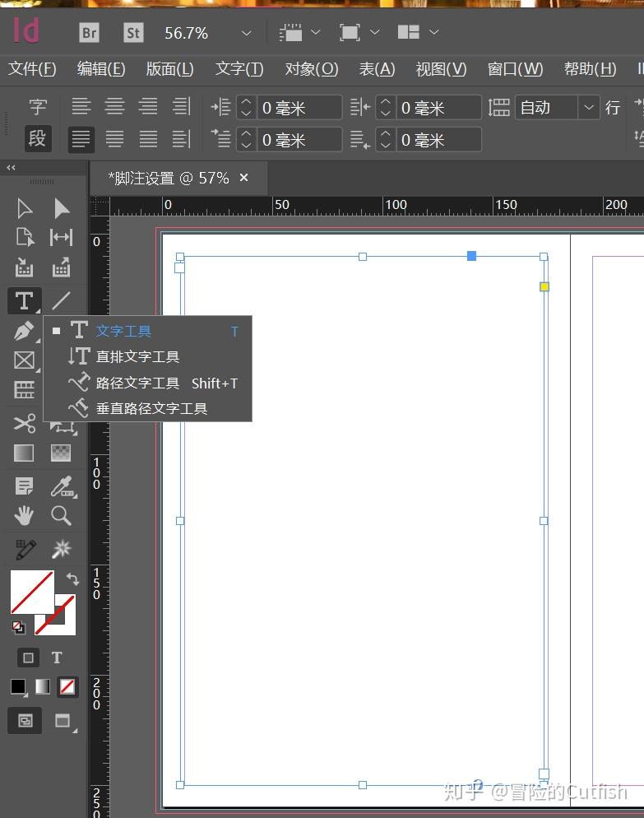This screenshot has width=644, height=818.
Task: Select the Direct Selection tool
Action: point(62,209)
